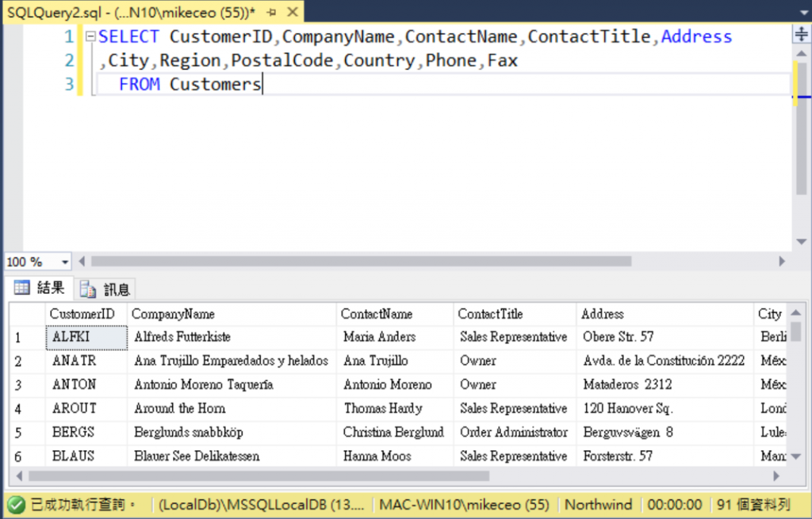Select the Obere Str. 57 cell
Image resolution: width=812 pixels, height=519 pixels.
point(665,338)
